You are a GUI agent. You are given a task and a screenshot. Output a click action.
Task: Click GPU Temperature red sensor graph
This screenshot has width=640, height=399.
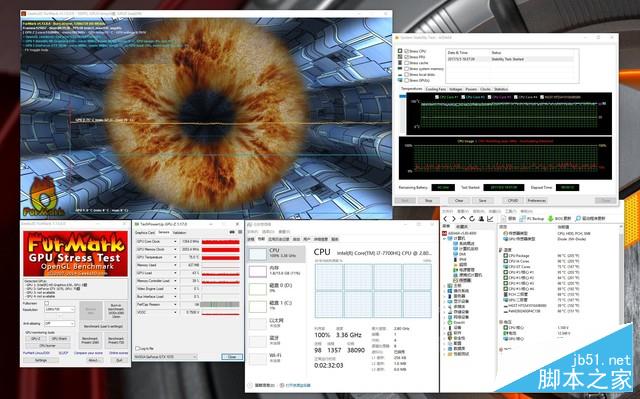(x=220, y=258)
